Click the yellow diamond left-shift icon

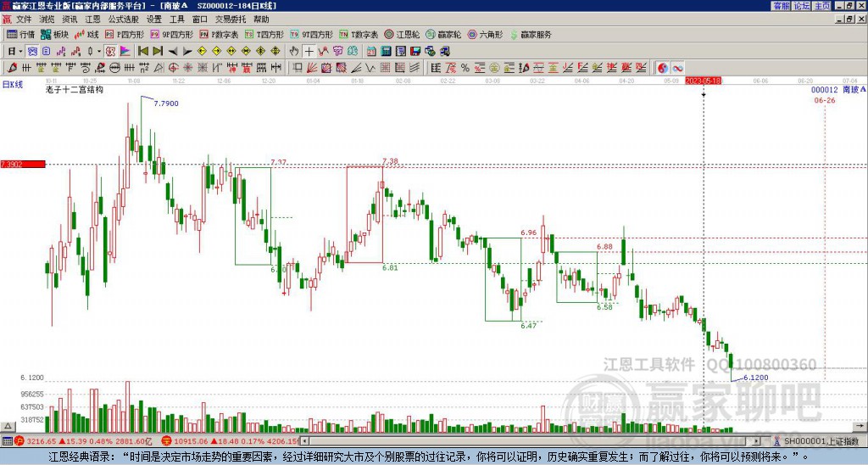(202, 51)
